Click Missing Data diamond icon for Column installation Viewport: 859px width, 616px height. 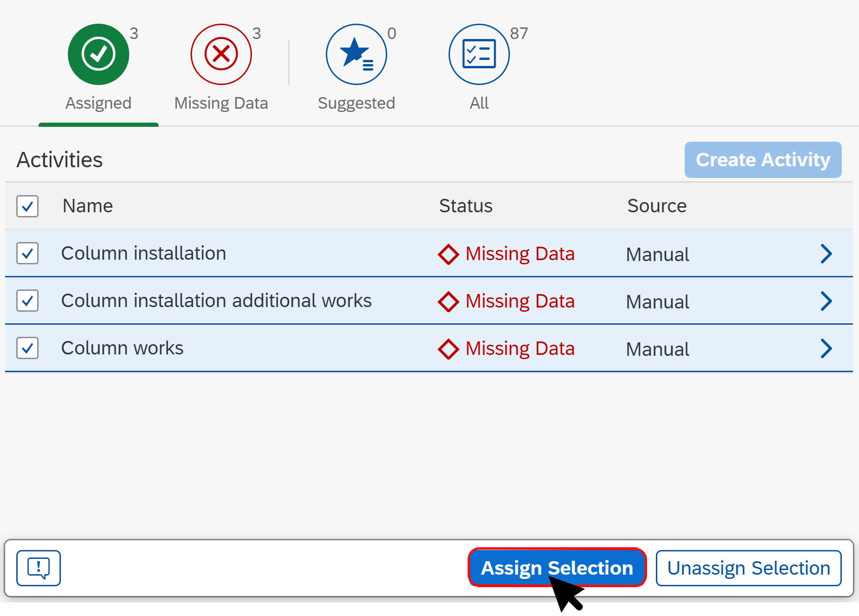pos(449,254)
